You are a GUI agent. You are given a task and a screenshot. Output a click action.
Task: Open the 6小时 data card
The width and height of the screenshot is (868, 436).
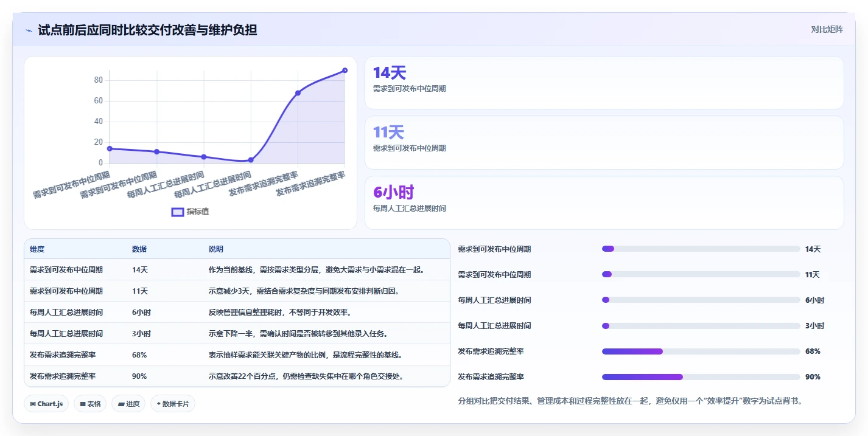coord(604,202)
